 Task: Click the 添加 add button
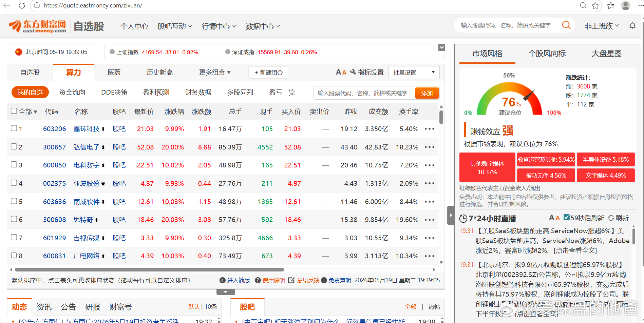pyautogui.click(x=427, y=93)
